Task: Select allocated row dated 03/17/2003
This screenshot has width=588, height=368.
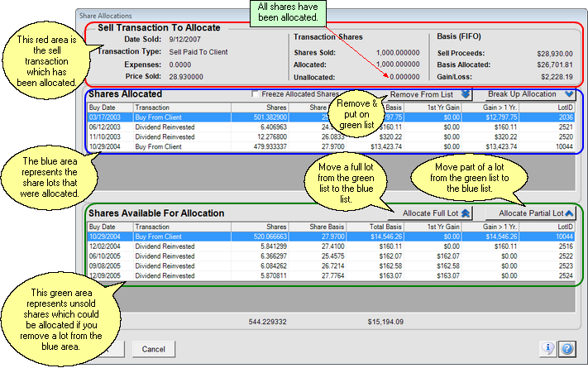Action: click(x=331, y=117)
